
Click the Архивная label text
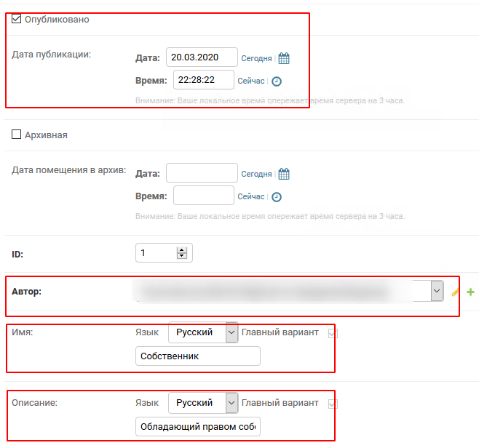(46, 135)
